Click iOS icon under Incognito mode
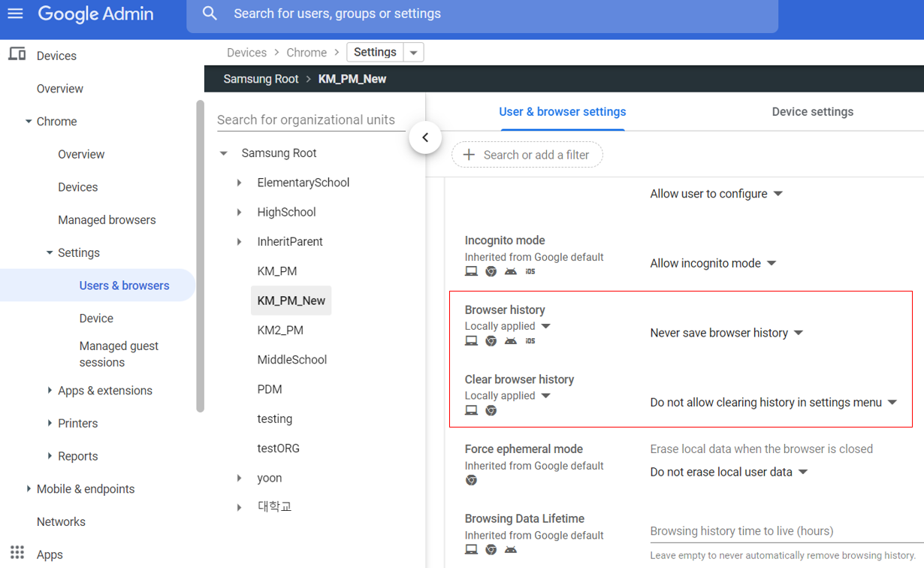 (530, 271)
